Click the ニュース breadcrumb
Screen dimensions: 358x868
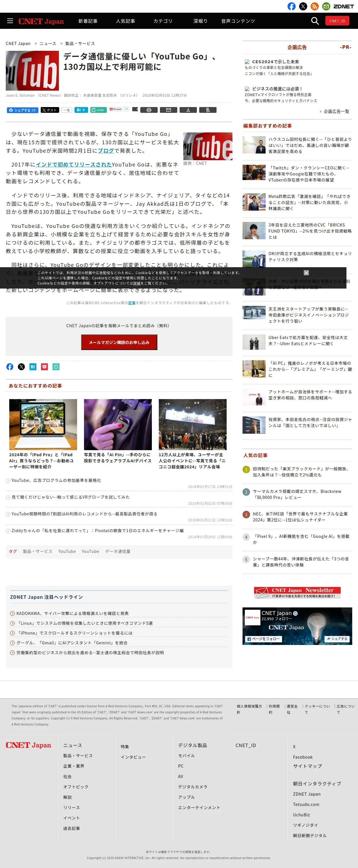[48, 44]
